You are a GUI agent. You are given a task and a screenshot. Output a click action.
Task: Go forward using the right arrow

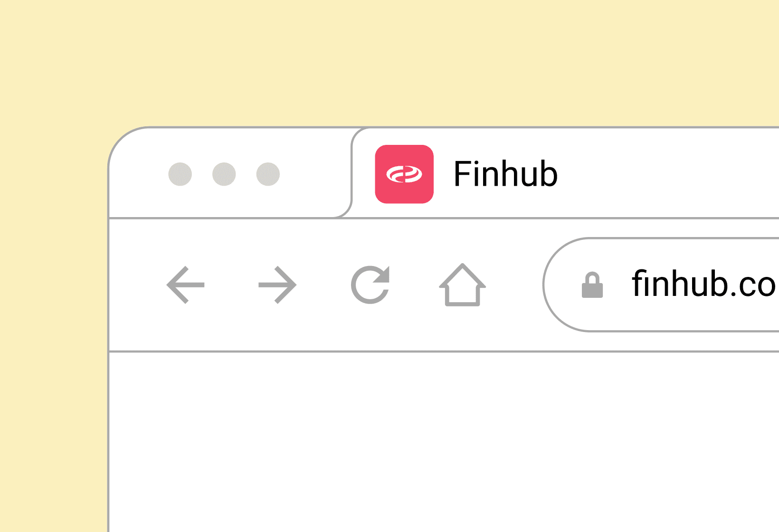pyautogui.click(x=277, y=285)
